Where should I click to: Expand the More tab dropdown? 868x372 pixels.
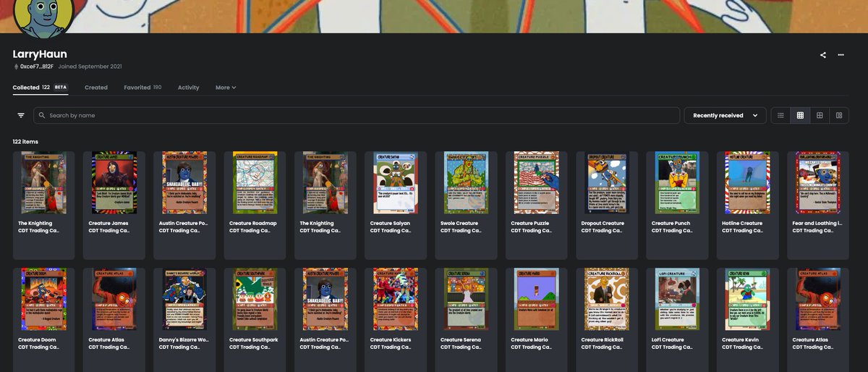coord(226,88)
